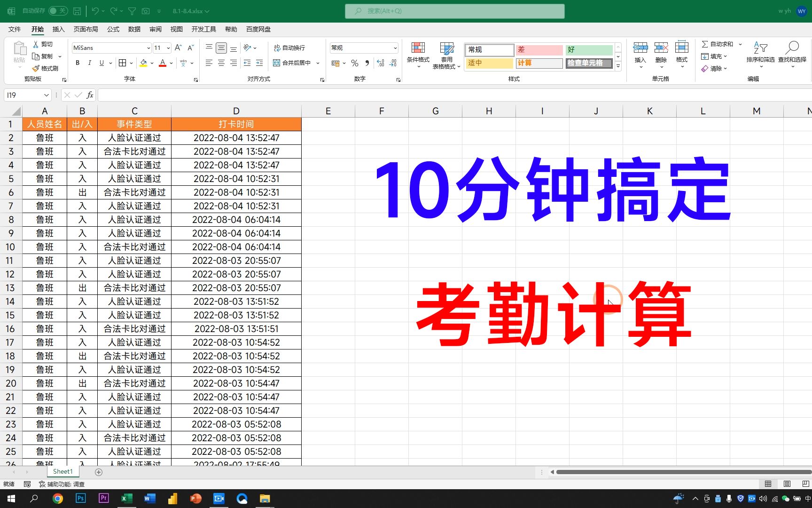
Task: Click the Decrease Decimal icon
Action: (393, 63)
